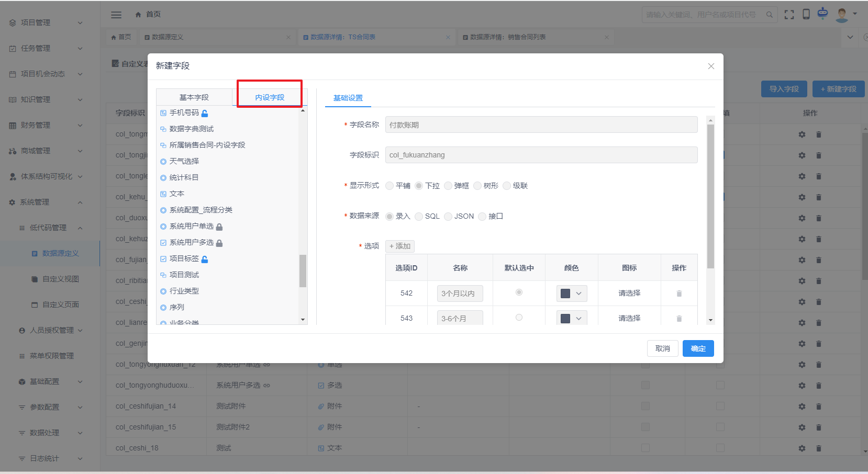Collapse 系统管理 sidebar menu
Image resolution: width=868 pixels, height=474 pixels.
tap(80, 202)
